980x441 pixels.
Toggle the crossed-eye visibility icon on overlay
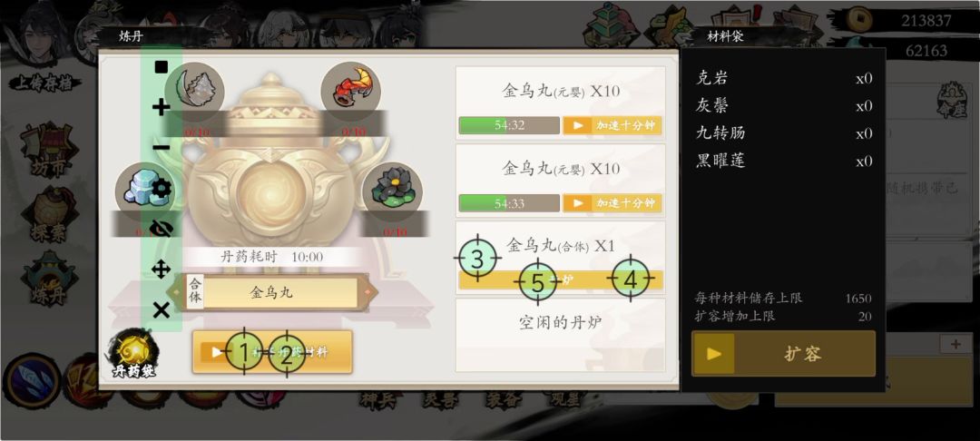pos(162,230)
